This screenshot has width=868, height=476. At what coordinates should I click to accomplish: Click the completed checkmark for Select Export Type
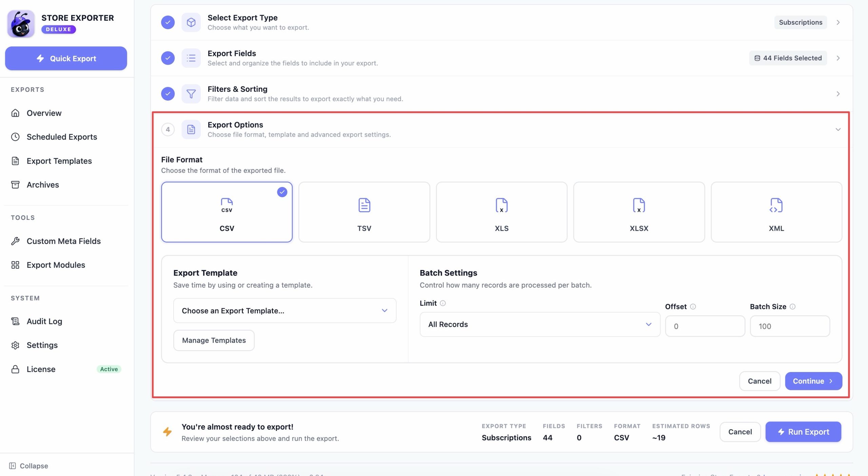pos(168,22)
